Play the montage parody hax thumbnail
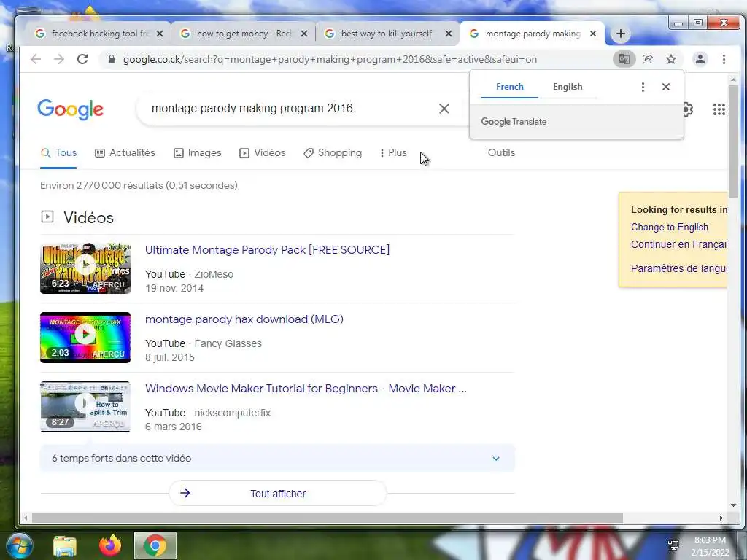Screen dimensions: 747x560 [85, 337]
